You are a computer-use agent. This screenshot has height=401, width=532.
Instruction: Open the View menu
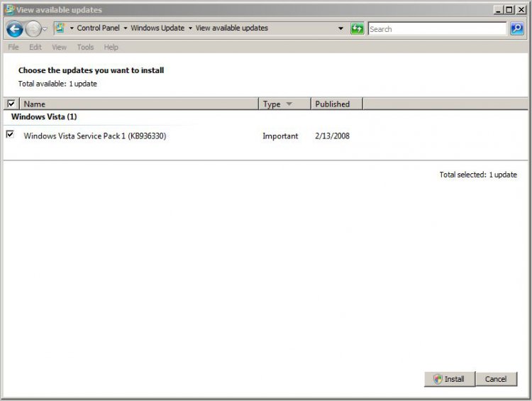60,47
